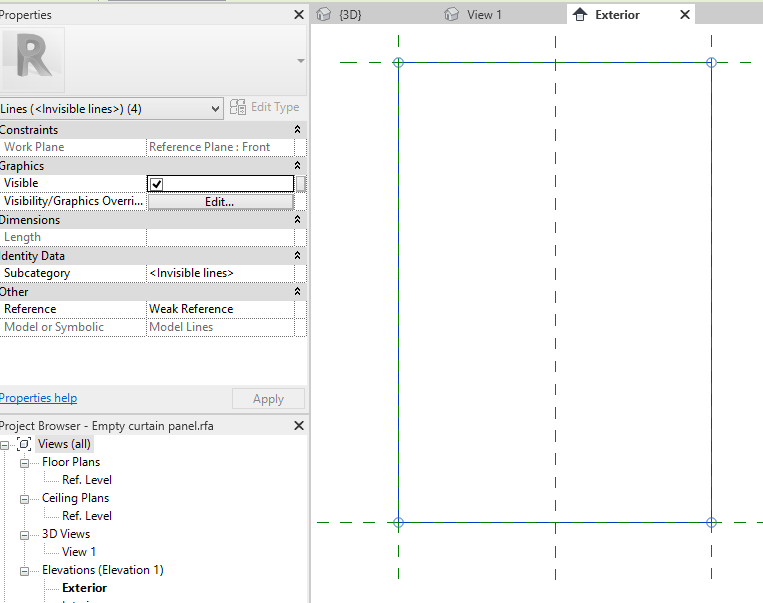Select Exterior elevation in Project Browser

pyautogui.click(x=84, y=588)
